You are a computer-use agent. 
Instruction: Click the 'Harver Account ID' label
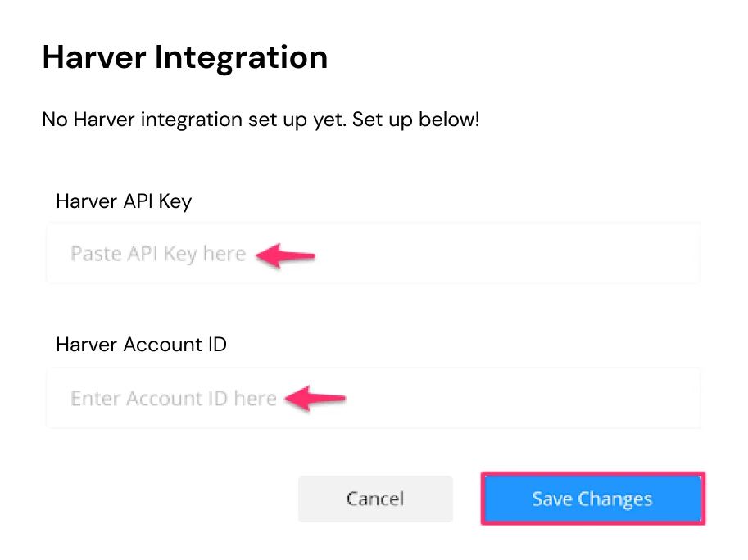click(141, 345)
